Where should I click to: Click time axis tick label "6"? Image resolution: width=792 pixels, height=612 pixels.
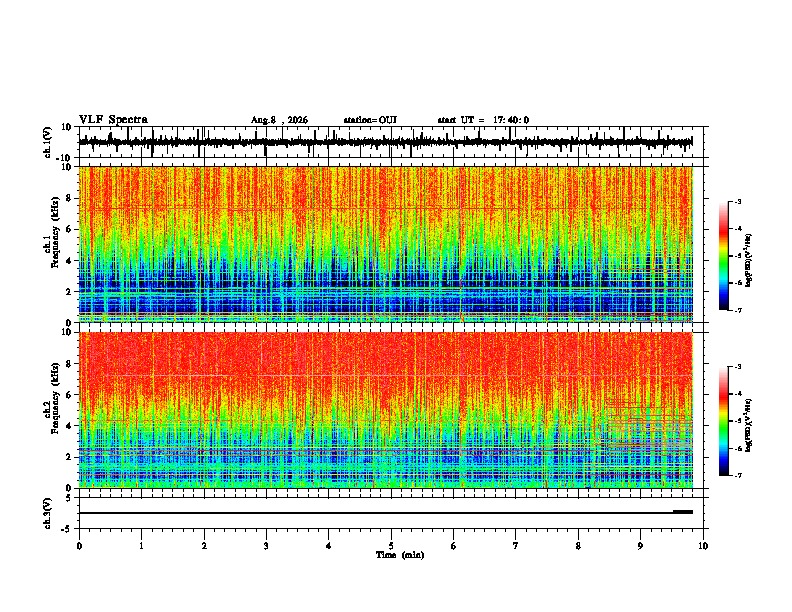click(x=454, y=546)
